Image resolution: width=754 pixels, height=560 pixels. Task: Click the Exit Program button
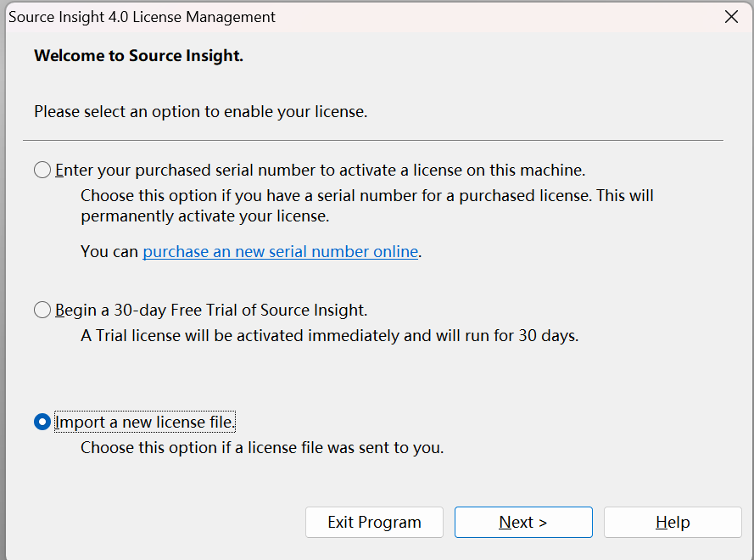(374, 522)
